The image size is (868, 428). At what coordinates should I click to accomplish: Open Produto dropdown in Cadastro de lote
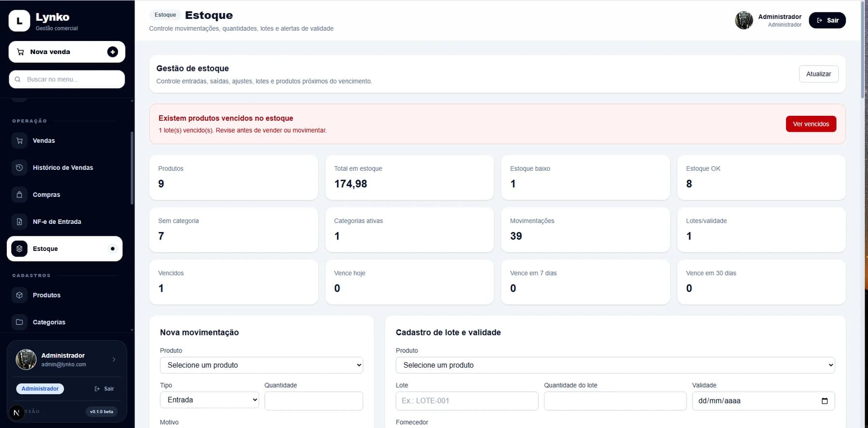(615, 365)
